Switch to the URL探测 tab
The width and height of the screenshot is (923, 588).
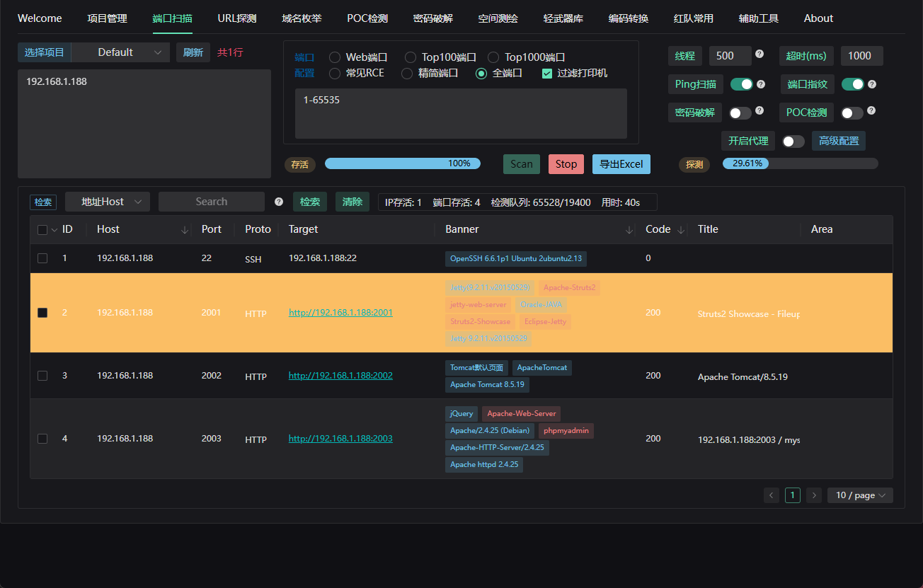(237, 18)
